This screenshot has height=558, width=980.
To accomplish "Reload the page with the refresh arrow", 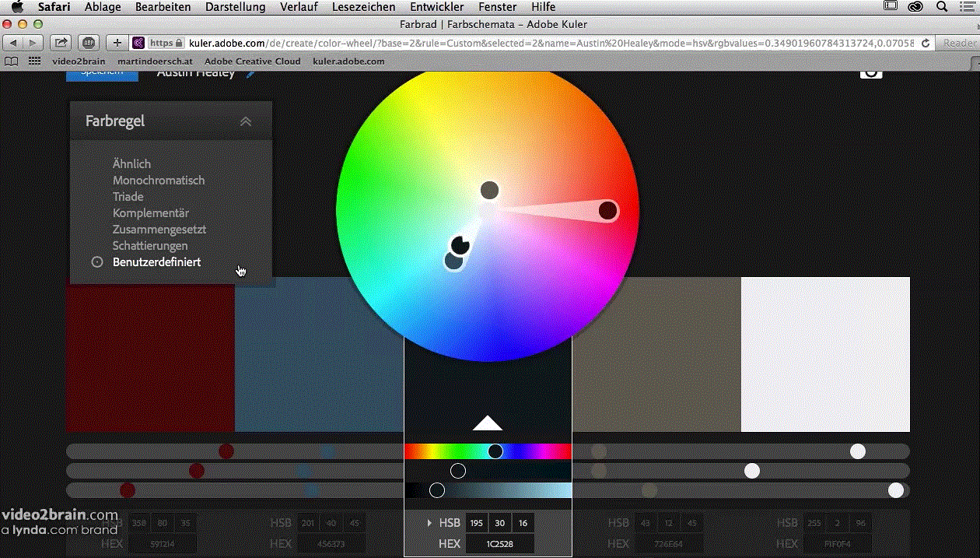I will click(926, 43).
